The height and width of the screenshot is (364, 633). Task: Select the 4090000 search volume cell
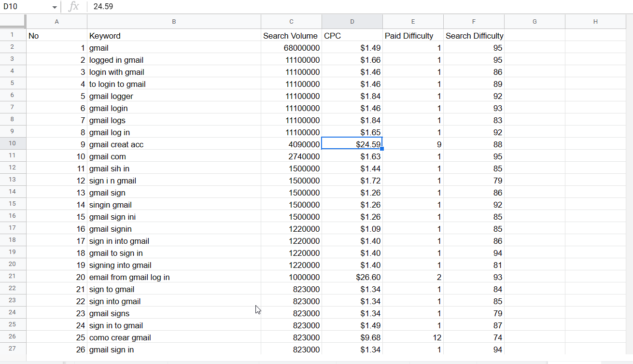tap(291, 144)
